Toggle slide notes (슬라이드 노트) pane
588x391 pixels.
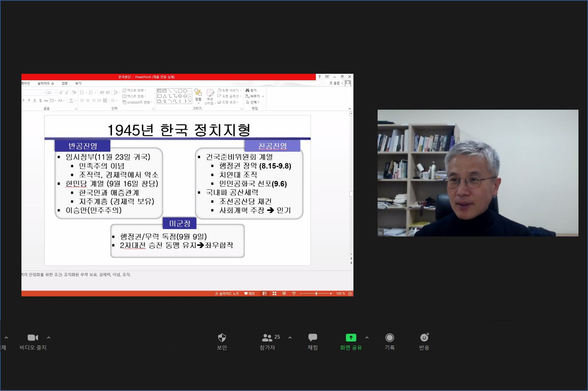pyautogui.click(x=227, y=294)
